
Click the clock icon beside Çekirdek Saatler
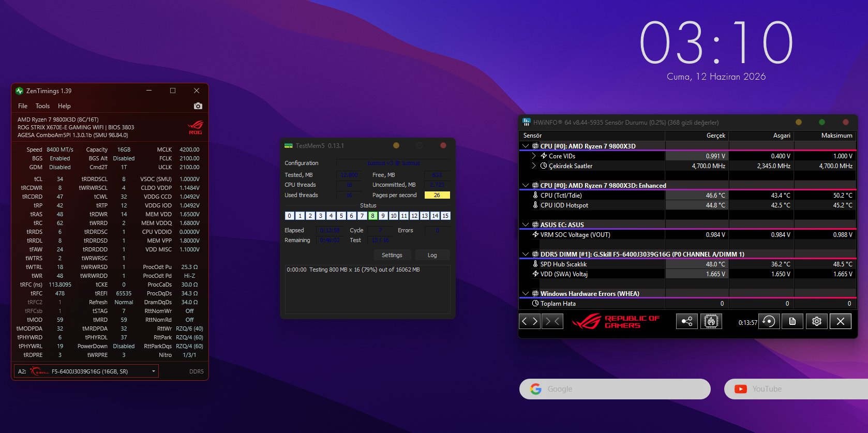pyautogui.click(x=544, y=166)
